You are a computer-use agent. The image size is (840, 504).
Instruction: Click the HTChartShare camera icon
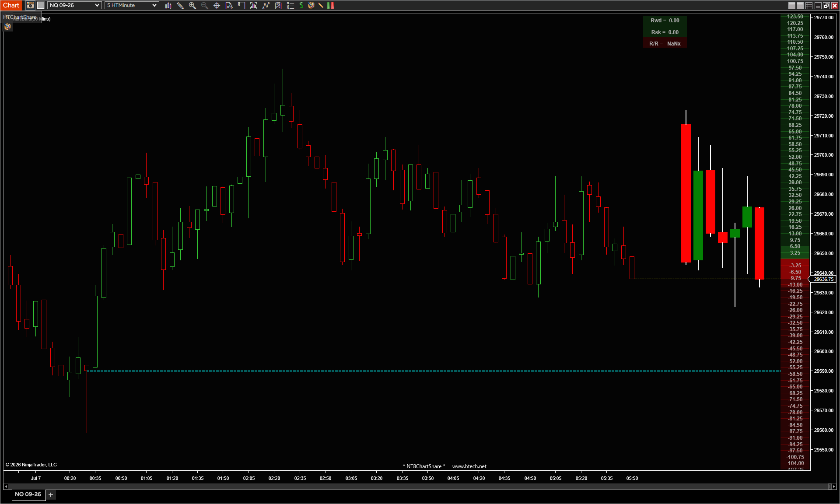(x=30, y=5)
